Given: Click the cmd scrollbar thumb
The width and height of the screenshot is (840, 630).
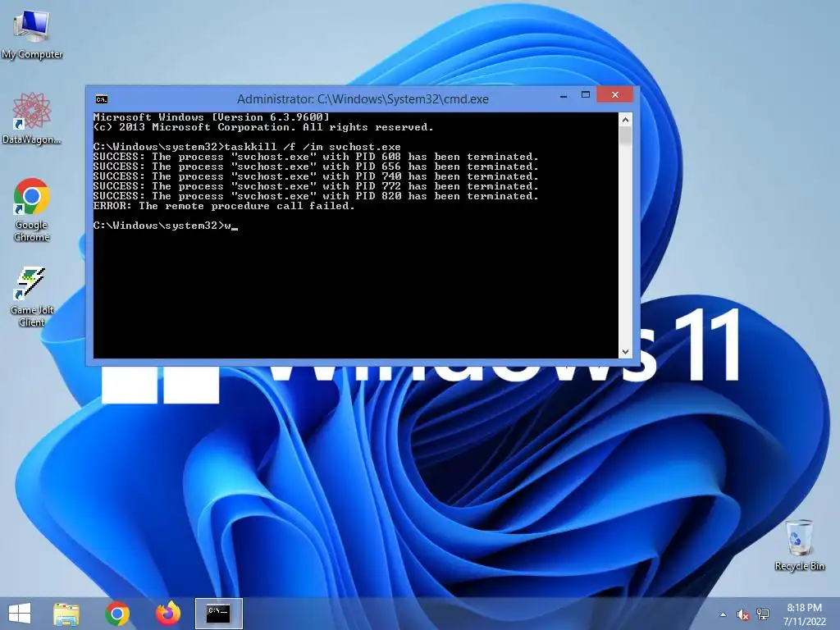Looking at the screenshot, I should click(625, 135).
